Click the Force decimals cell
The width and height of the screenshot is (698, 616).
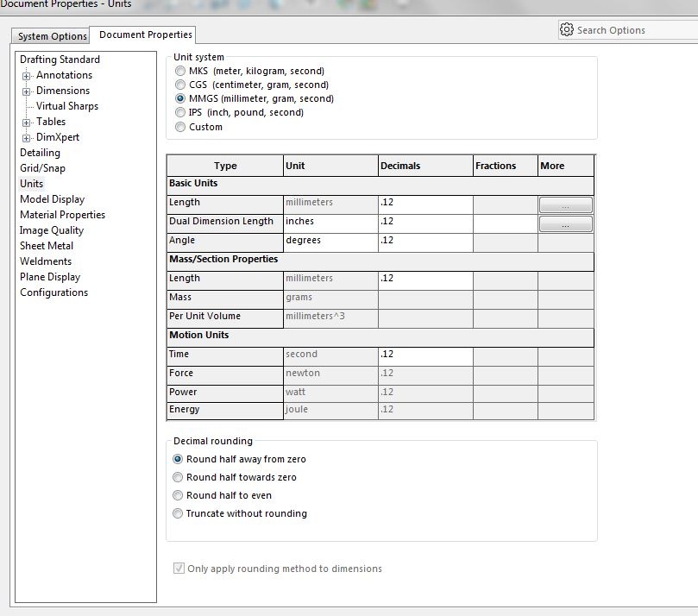[x=425, y=375]
